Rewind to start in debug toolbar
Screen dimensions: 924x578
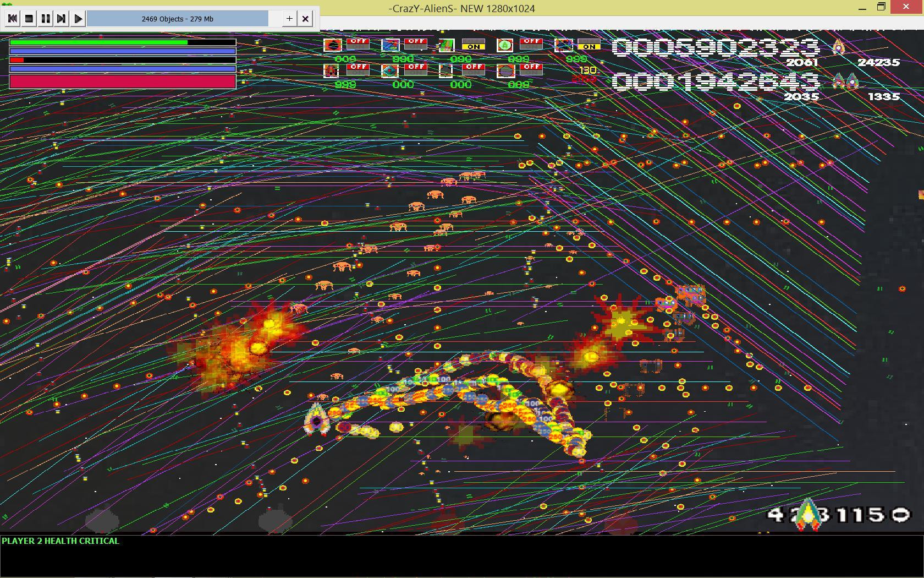tap(13, 19)
